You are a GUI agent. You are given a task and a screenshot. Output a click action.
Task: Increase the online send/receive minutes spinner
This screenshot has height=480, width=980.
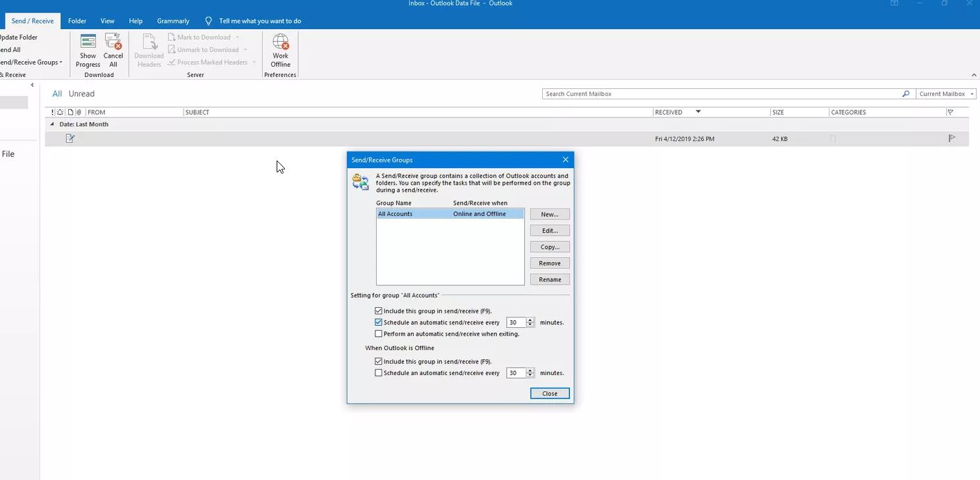[530, 320]
